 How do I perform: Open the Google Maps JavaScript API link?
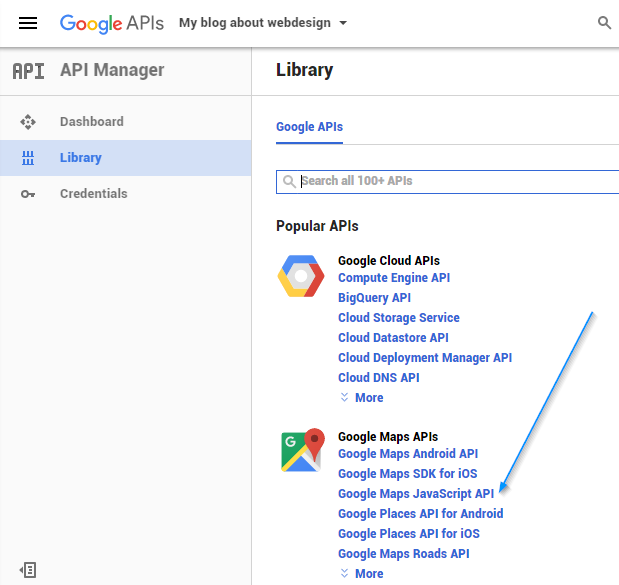[416, 493]
